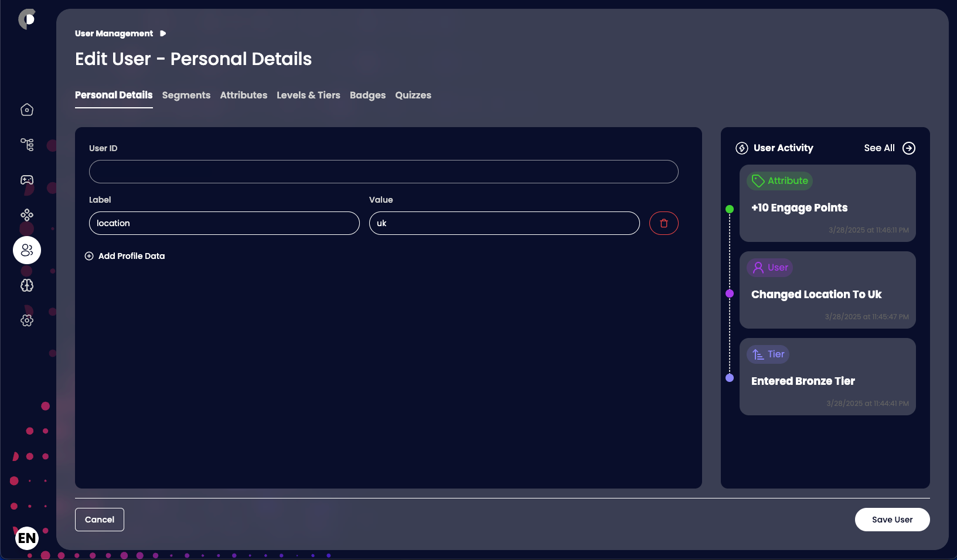The image size is (957, 560).
Task: Open the segments hierarchy icon in the sidebar
Action: [x=26, y=145]
